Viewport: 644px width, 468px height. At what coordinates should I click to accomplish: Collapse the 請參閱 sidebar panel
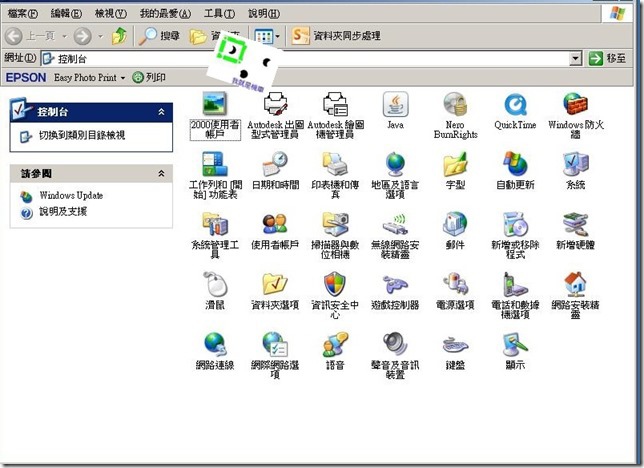pos(161,173)
